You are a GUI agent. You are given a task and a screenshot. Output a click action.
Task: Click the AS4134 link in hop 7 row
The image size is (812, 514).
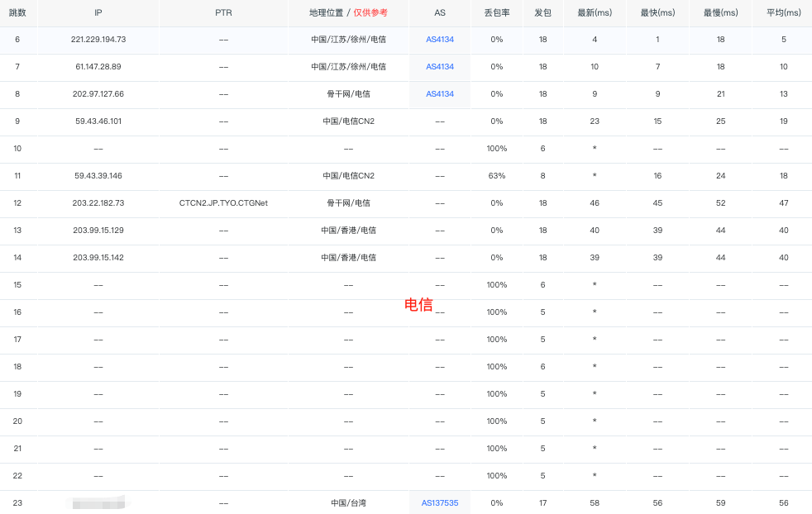tap(440, 67)
